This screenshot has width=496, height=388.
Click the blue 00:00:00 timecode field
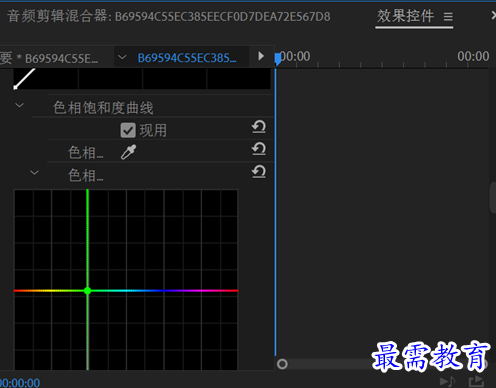click(19, 383)
